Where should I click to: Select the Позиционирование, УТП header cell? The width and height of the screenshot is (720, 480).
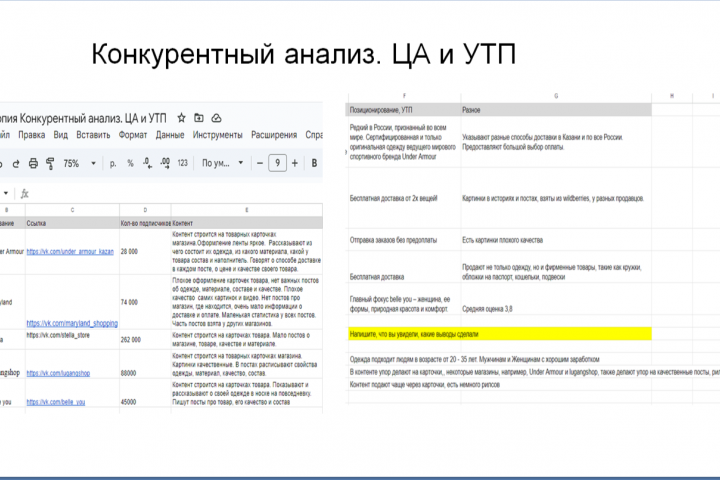(x=404, y=110)
